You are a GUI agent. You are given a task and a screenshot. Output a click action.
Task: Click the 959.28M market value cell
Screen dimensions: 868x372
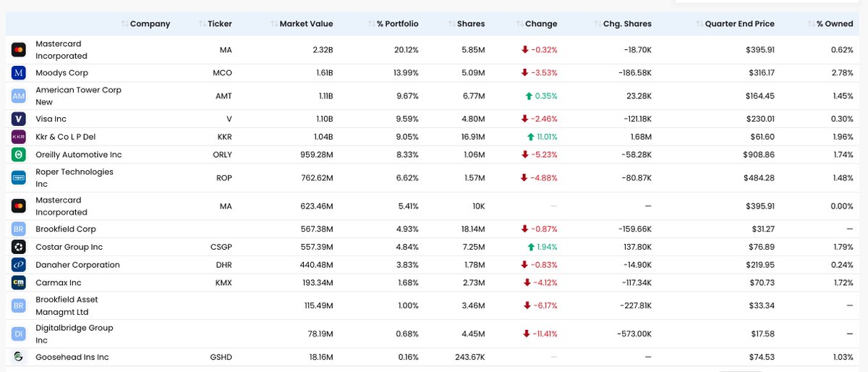(316, 155)
